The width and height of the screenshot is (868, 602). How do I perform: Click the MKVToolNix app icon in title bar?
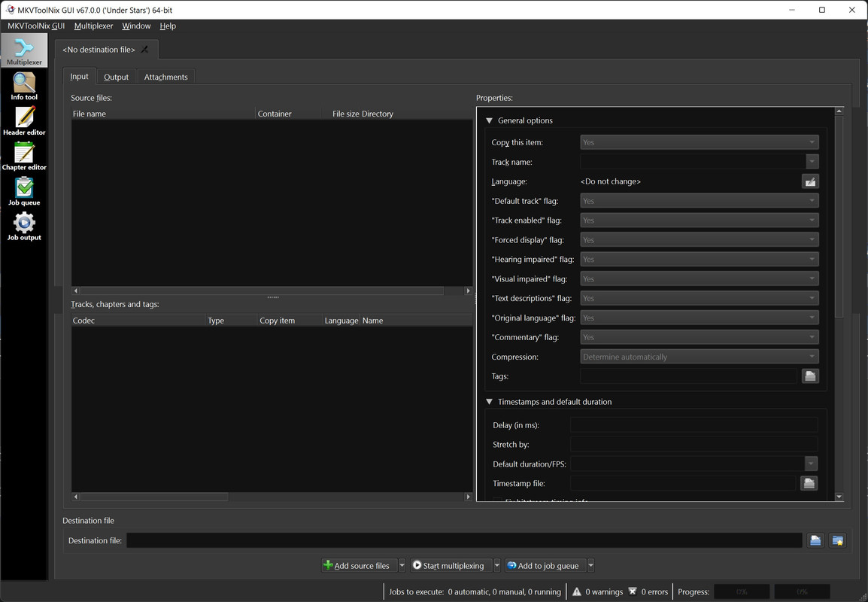[10, 10]
